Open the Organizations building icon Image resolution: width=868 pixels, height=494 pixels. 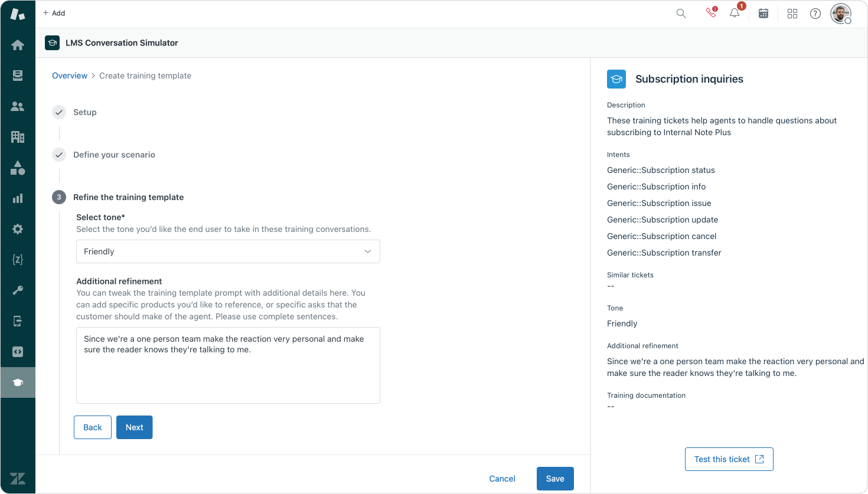18,137
